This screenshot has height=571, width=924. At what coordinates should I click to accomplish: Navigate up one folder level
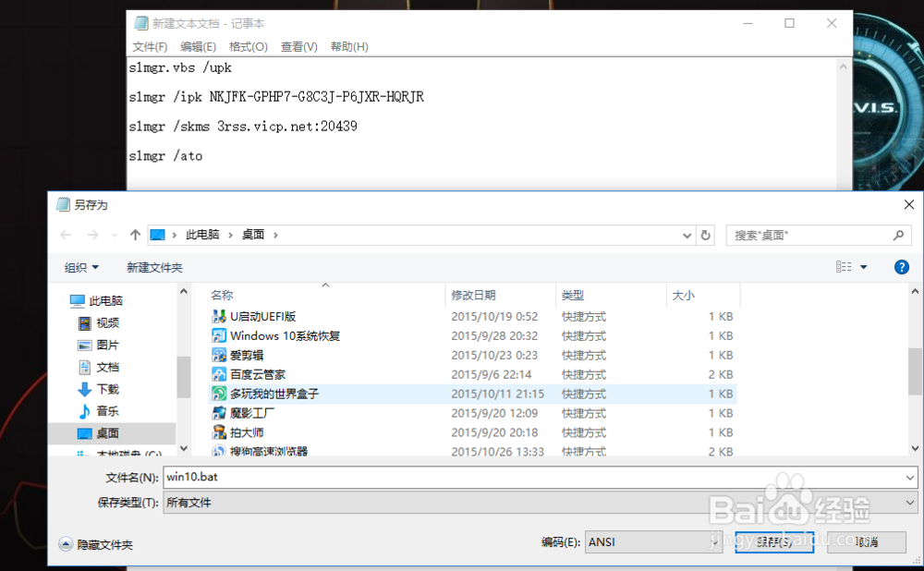click(x=134, y=235)
